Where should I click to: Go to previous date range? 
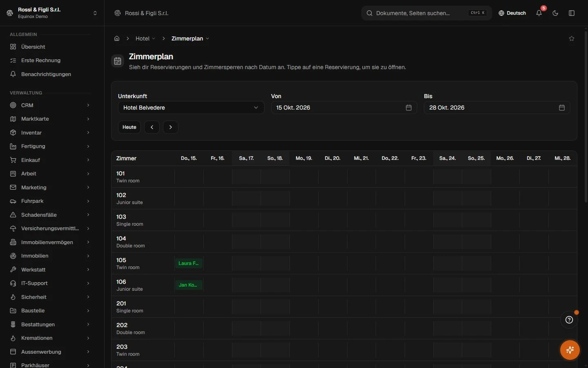(152, 127)
